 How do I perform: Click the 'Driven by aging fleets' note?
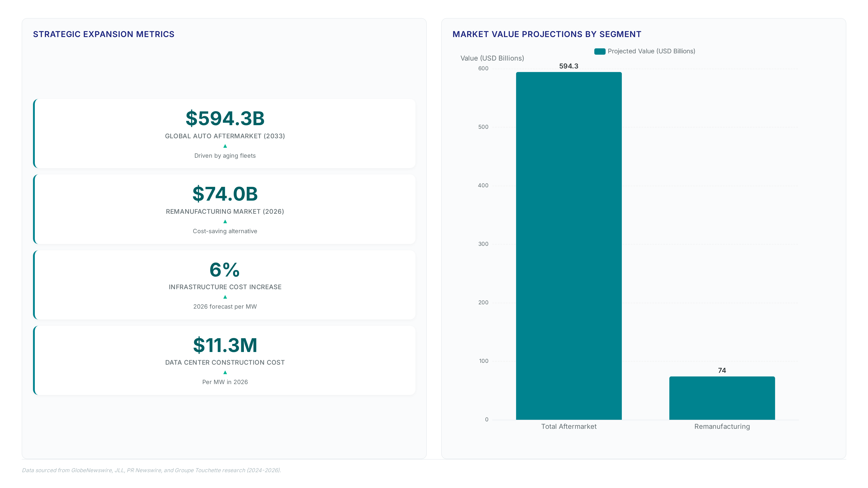coord(225,156)
